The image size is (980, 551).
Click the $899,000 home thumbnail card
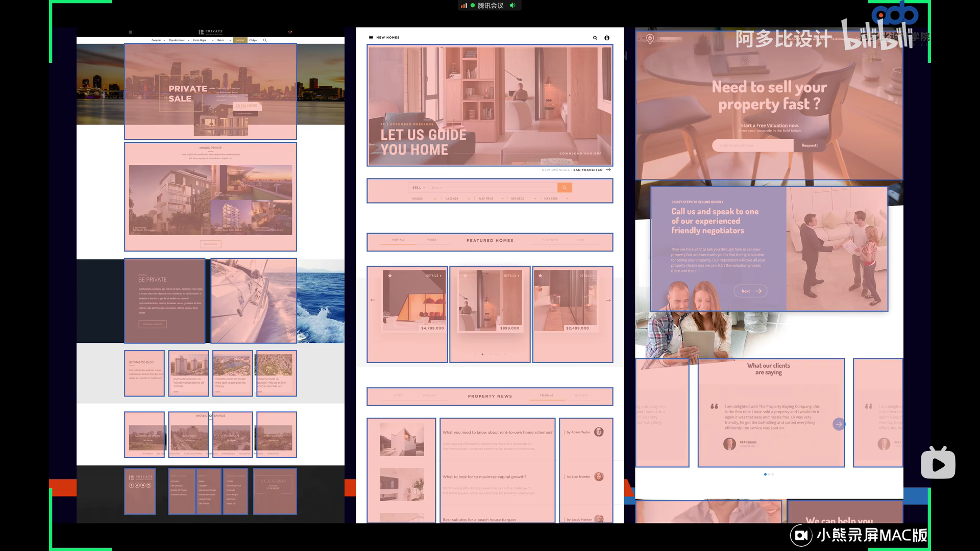(490, 301)
